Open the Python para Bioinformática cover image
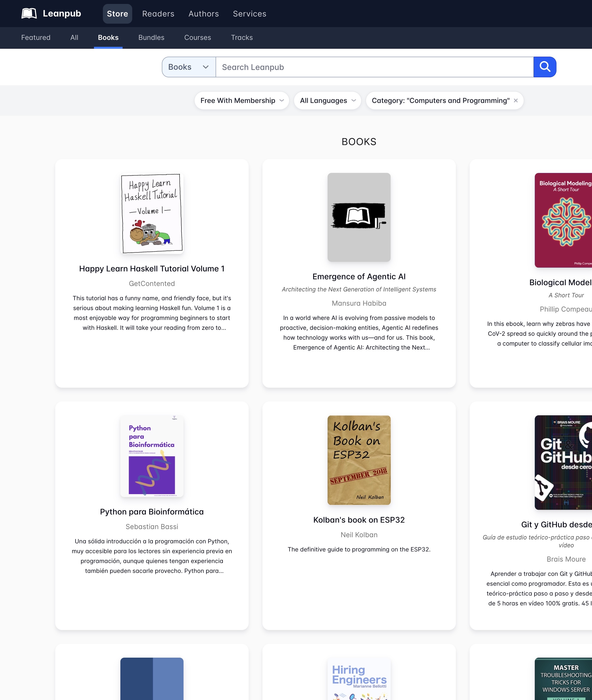The image size is (592, 700). (x=152, y=456)
